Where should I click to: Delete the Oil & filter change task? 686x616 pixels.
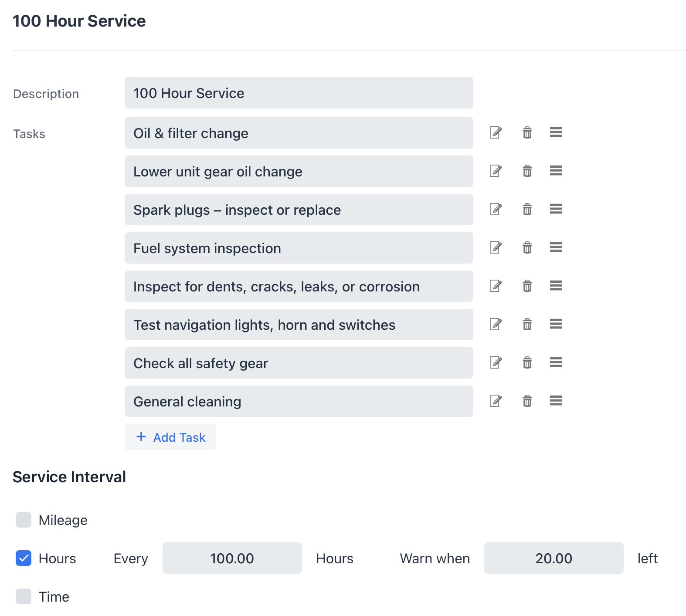coord(527,132)
